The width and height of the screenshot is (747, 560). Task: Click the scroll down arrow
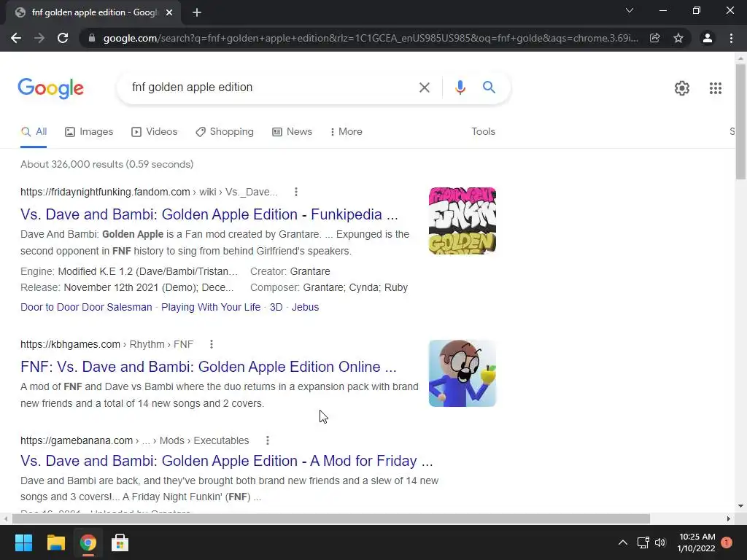[740, 506]
